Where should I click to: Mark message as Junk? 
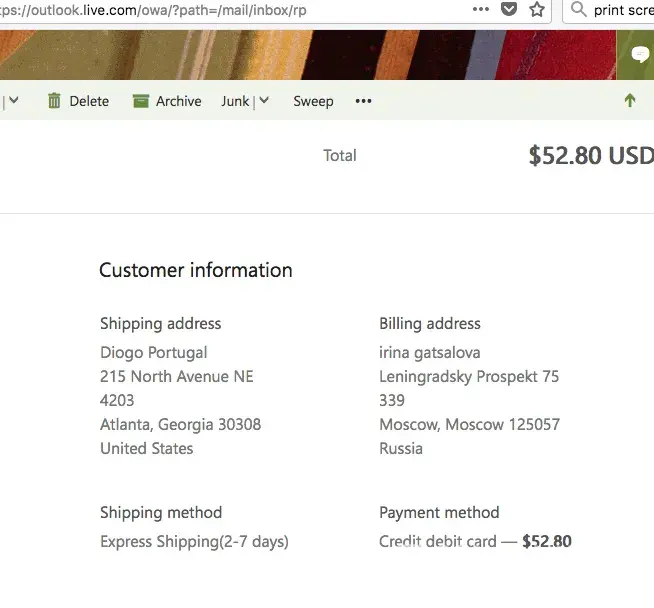(235, 101)
